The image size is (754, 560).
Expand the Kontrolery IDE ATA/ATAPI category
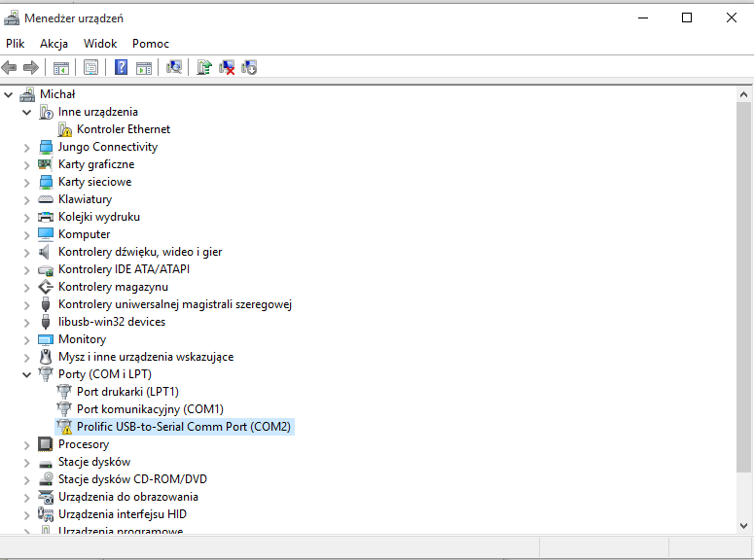click(27, 269)
